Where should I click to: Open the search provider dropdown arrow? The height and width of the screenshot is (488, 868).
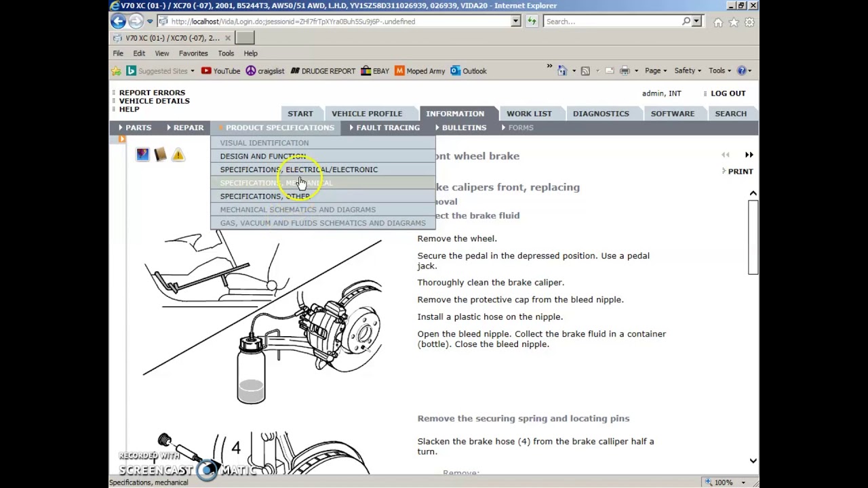(x=696, y=21)
